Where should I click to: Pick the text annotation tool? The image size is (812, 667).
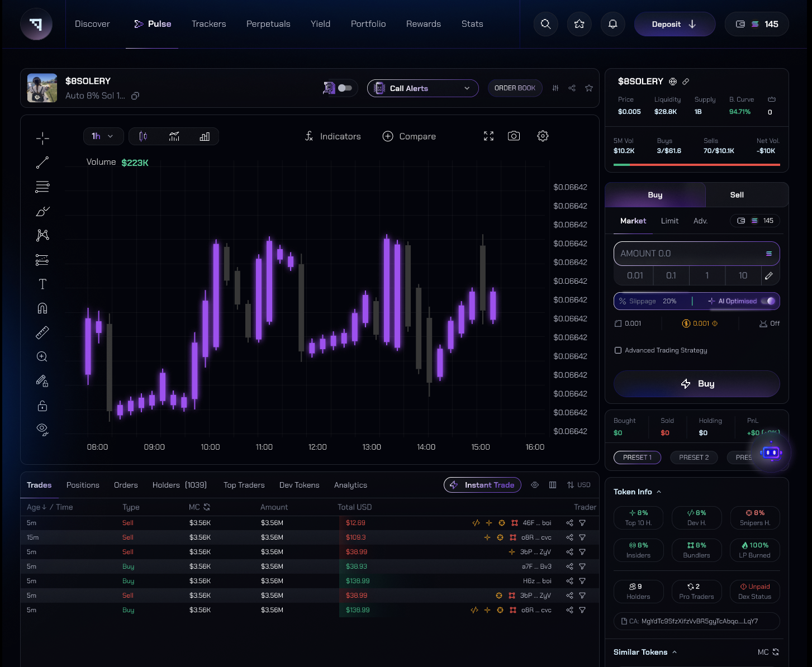[42, 284]
